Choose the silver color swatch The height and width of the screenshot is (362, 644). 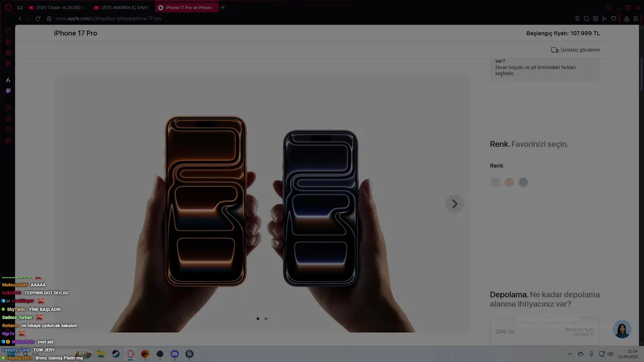(496, 183)
